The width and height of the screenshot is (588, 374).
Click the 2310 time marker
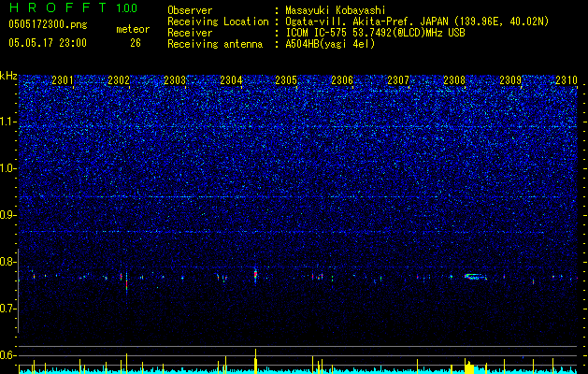(x=566, y=79)
